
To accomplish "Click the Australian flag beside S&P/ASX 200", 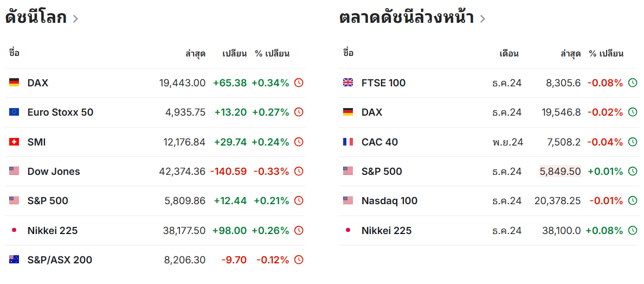I will 14,260.
